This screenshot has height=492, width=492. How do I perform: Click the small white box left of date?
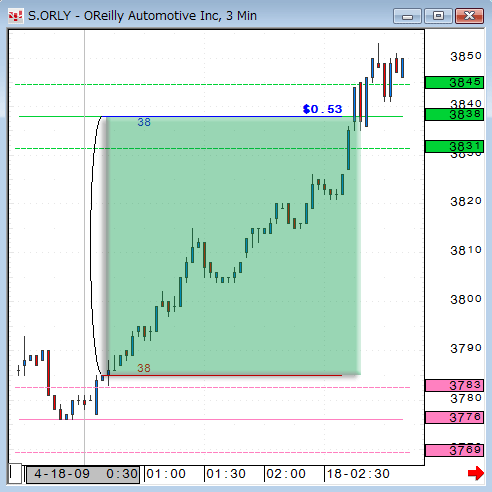point(15,473)
